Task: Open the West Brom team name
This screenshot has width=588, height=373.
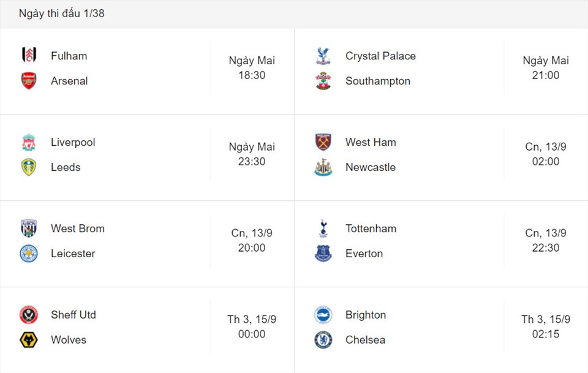Action: [x=78, y=228]
